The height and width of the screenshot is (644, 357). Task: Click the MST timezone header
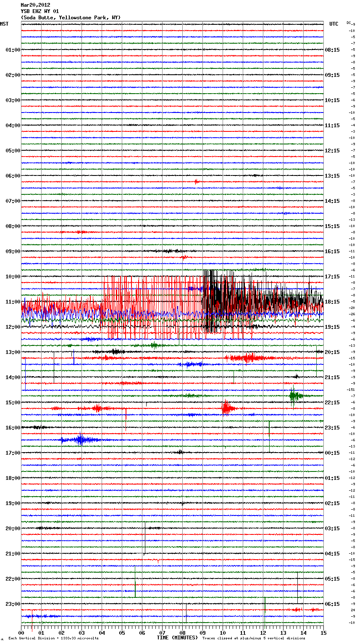(4, 24)
